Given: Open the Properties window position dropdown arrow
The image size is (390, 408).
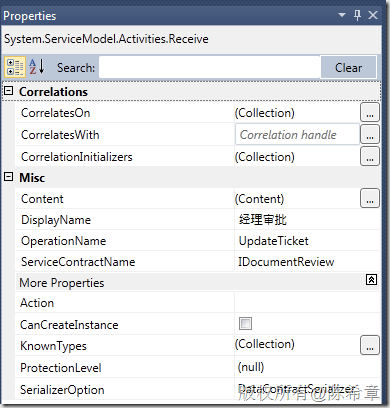Looking at the screenshot, I should tap(342, 15).
